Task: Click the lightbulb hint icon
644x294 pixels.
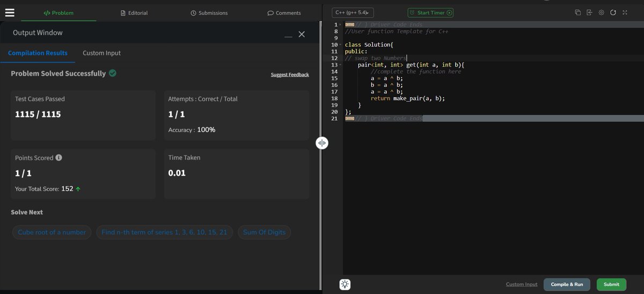Action: point(345,284)
